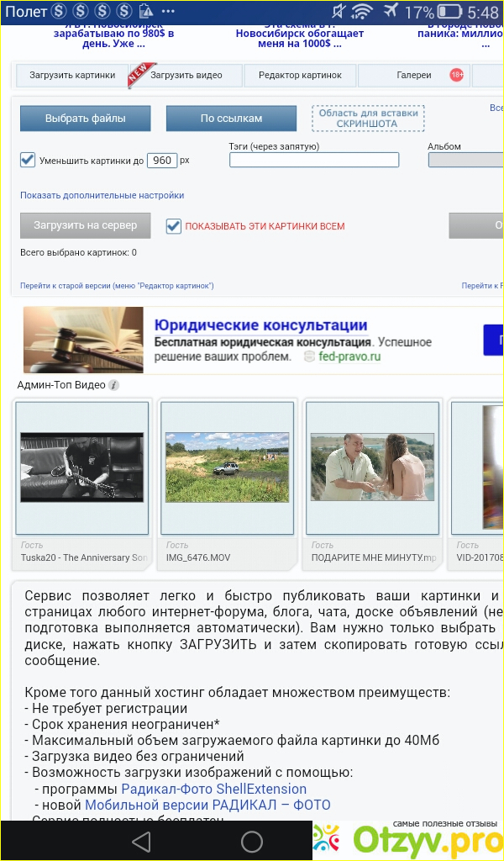
Task: Click the По ссылкам button
Action: (231, 119)
